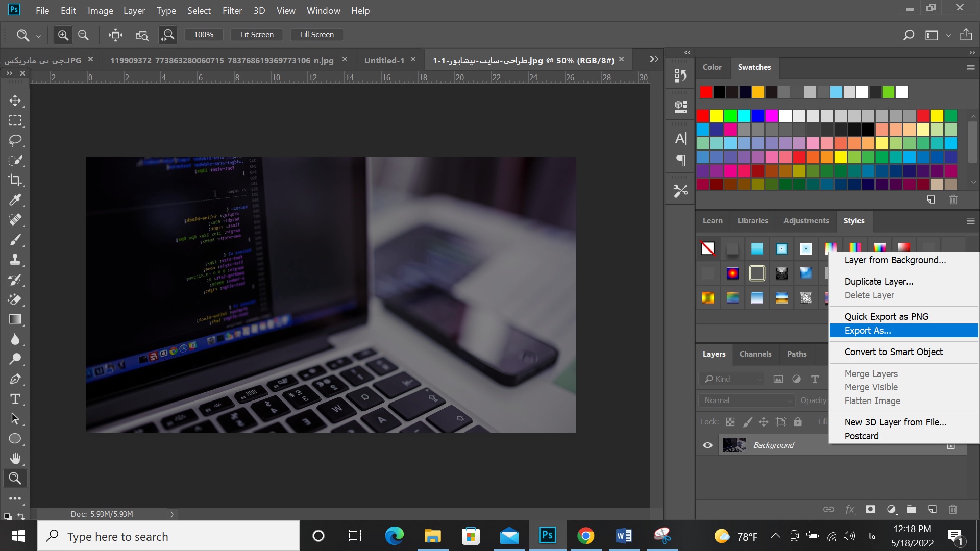Image resolution: width=980 pixels, height=551 pixels.
Task: Toggle the rulers visibility
Action: pos(285,10)
